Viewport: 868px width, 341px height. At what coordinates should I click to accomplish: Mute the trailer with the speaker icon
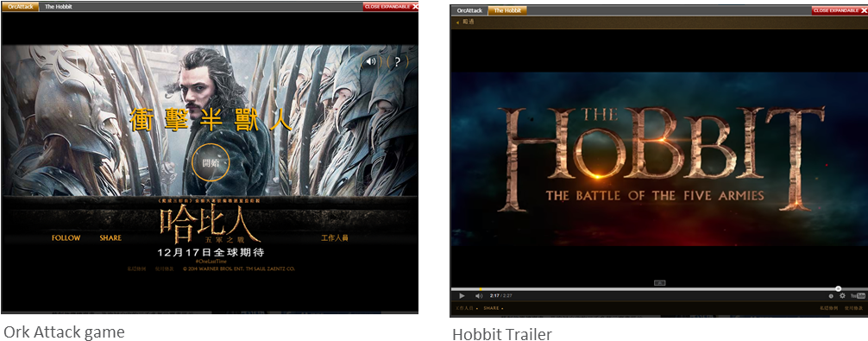coord(479,296)
